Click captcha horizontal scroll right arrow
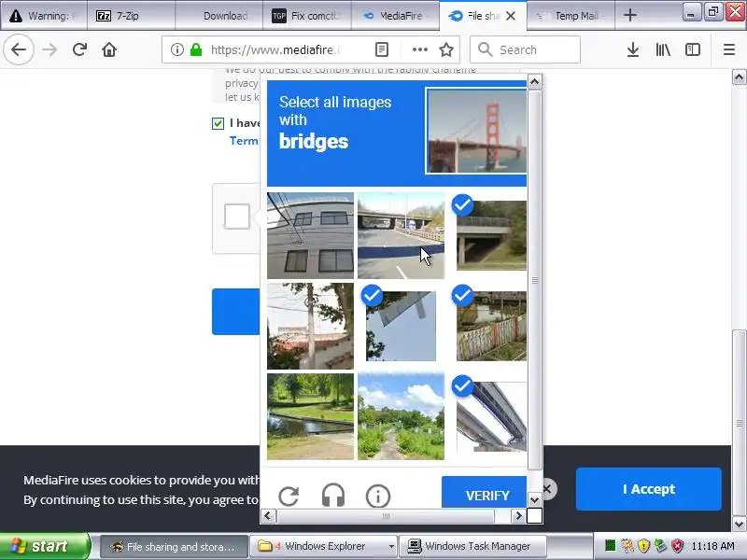747x560 pixels. tap(518, 516)
